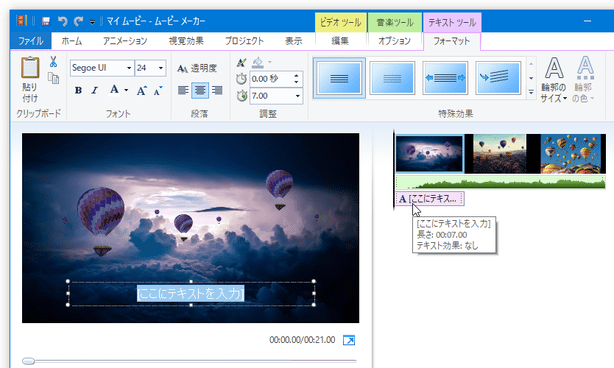
Task: Switch to the プロジェクト tab
Action: click(x=244, y=41)
